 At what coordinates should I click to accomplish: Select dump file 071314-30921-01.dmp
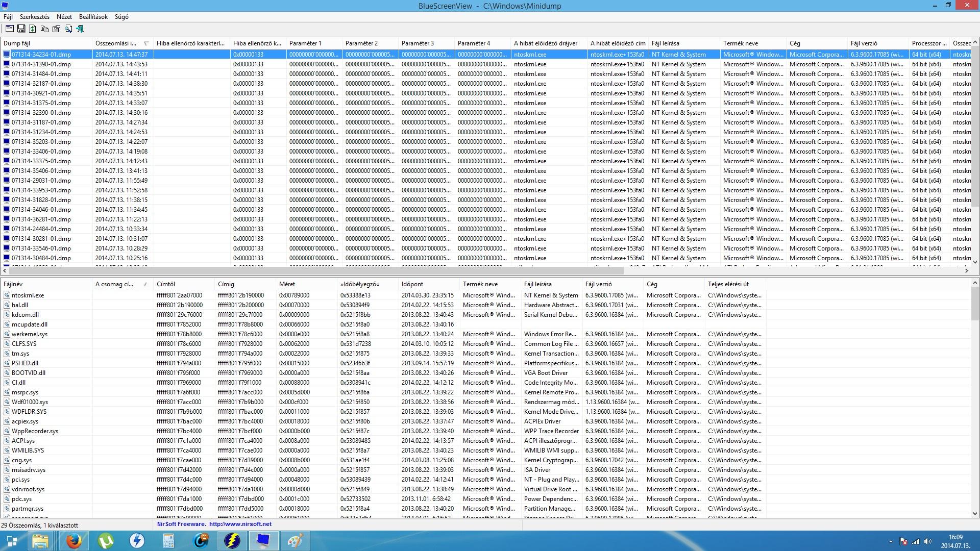coord(41,93)
